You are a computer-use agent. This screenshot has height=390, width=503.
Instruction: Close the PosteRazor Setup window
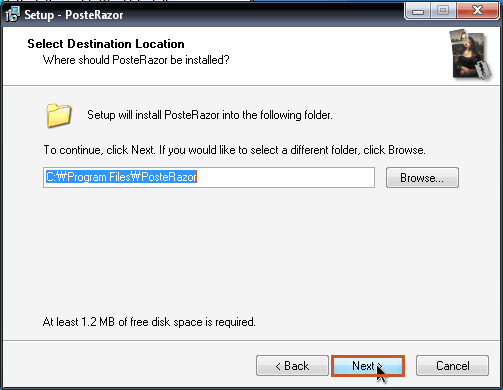click(x=477, y=11)
